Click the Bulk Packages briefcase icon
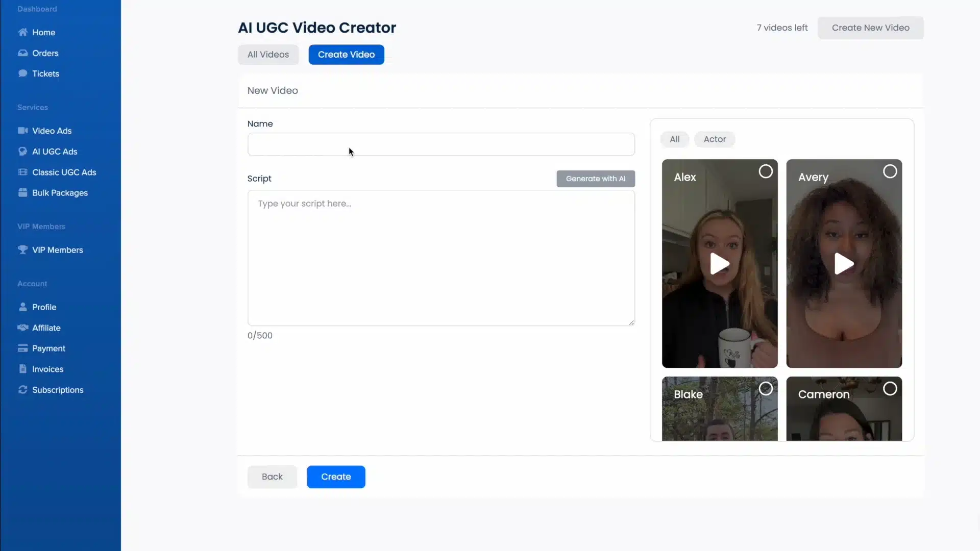Screen dimensions: 980x551 [x=23, y=192]
